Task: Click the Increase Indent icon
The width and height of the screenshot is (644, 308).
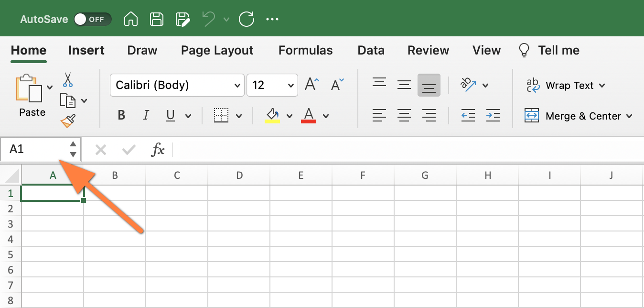Action: click(493, 115)
